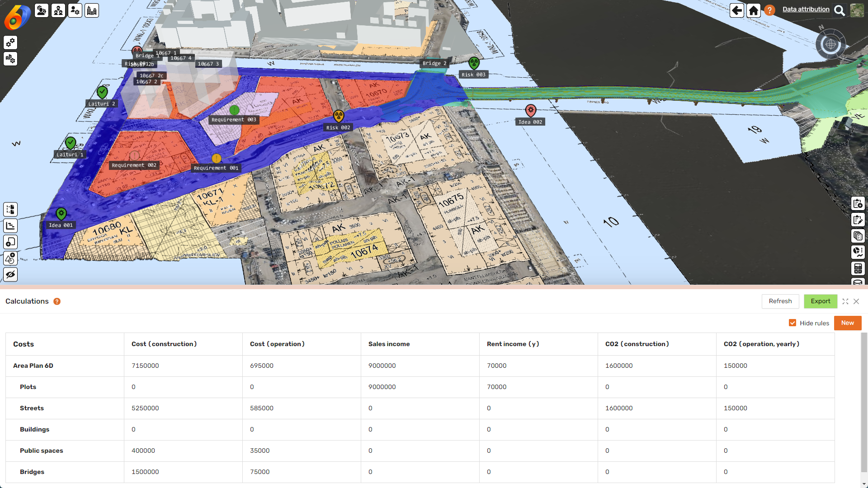Click the search magnifier icon

tap(840, 10)
